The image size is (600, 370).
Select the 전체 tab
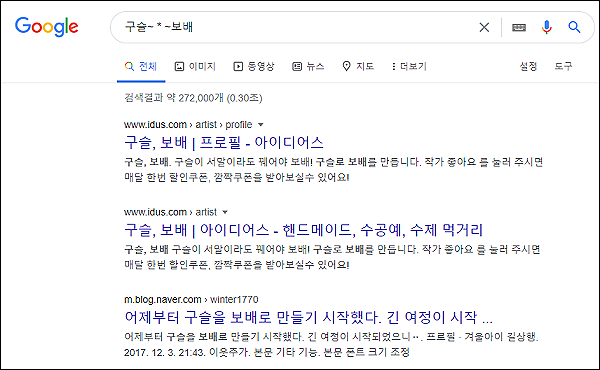[141, 67]
